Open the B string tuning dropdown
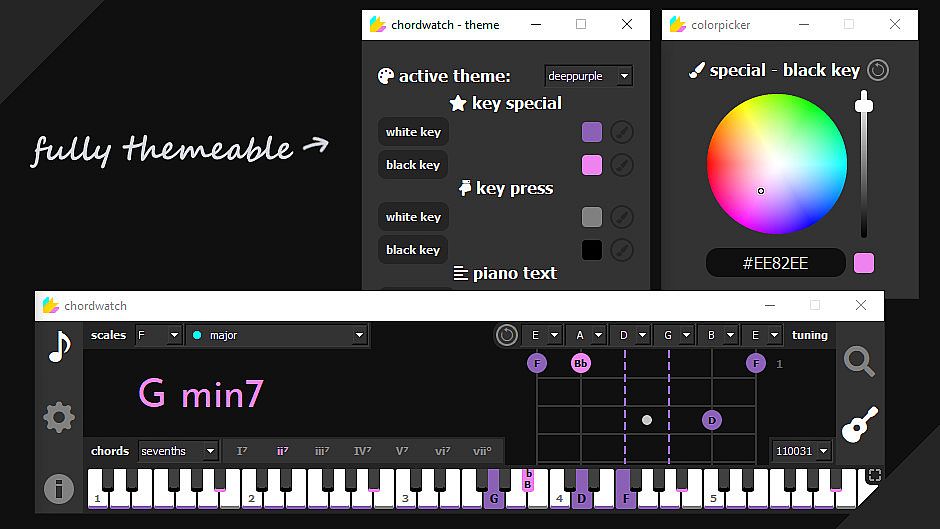The height and width of the screenshot is (529, 940). (718, 335)
